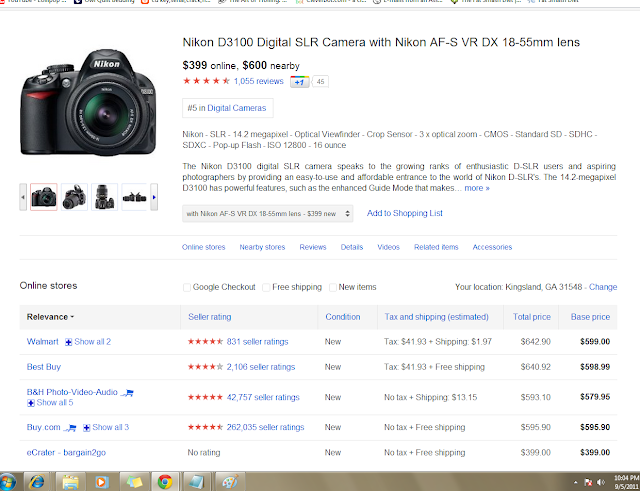Screen dimensions: 640x491
Task: Select the third camera thumbnail
Action: tap(104, 197)
